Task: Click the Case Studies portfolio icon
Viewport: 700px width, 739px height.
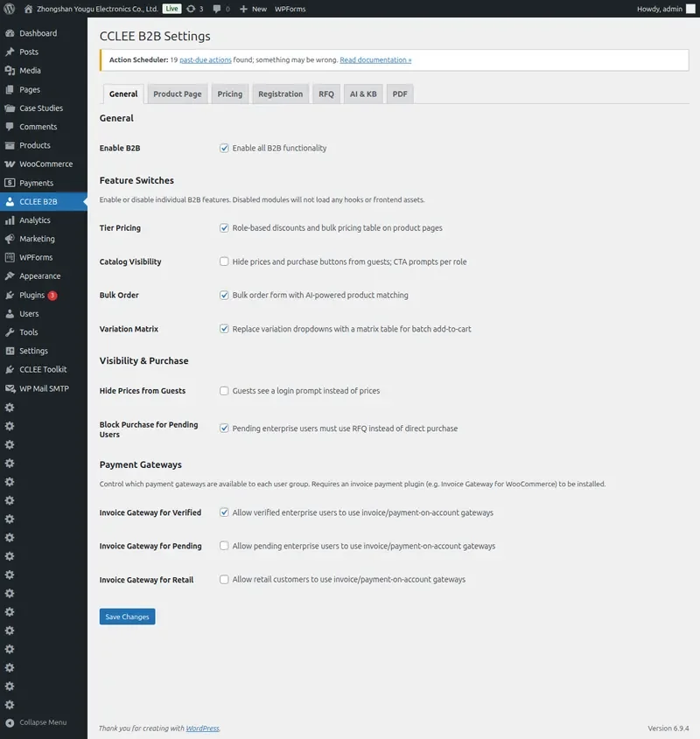Action: pyautogui.click(x=10, y=108)
